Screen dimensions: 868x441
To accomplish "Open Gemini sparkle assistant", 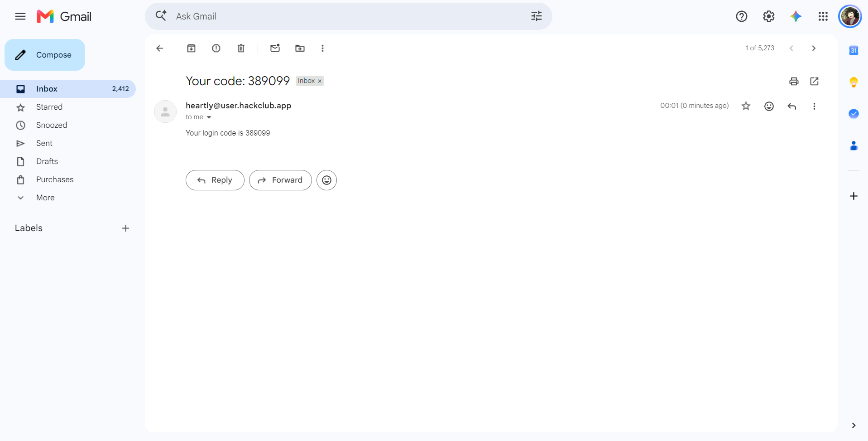I will tap(796, 17).
